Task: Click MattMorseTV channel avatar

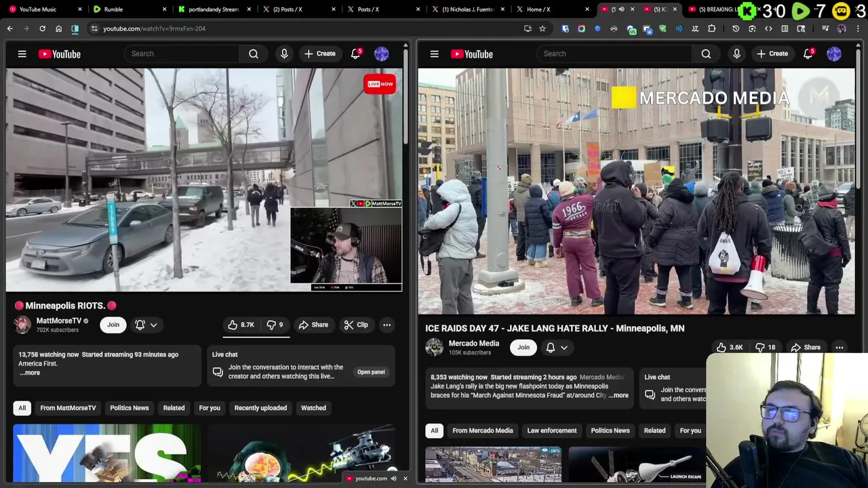Action: 22,325
